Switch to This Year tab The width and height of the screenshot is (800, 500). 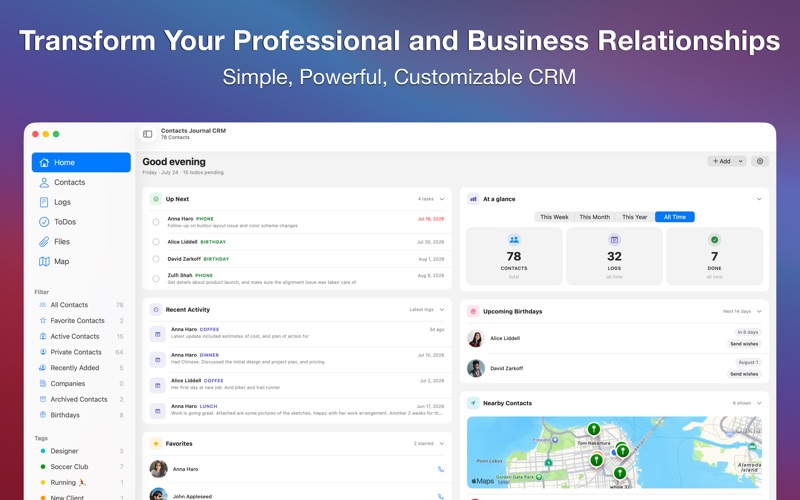pyautogui.click(x=634, y=217)
